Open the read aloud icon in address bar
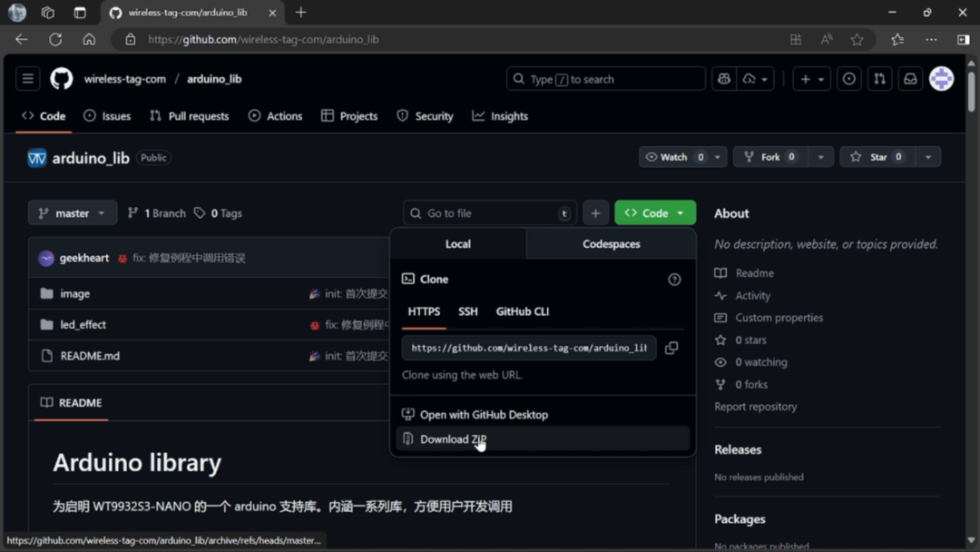Screen dimensions: 980x552 coord(827,39)
